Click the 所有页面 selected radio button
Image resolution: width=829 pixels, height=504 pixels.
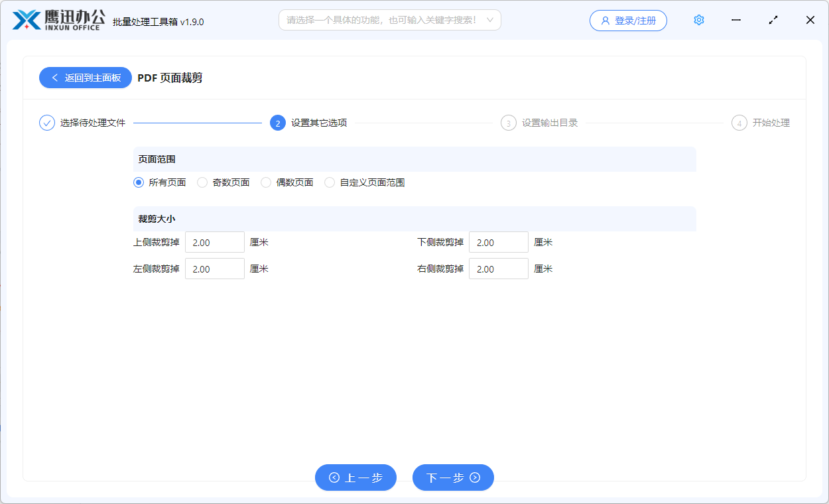point(138,182)
